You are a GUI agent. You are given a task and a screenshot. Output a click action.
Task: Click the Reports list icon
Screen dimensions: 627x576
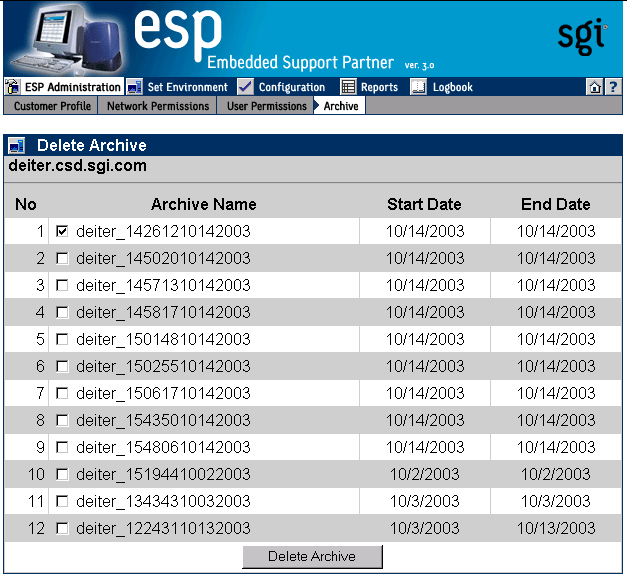click(x=348, y=87)
